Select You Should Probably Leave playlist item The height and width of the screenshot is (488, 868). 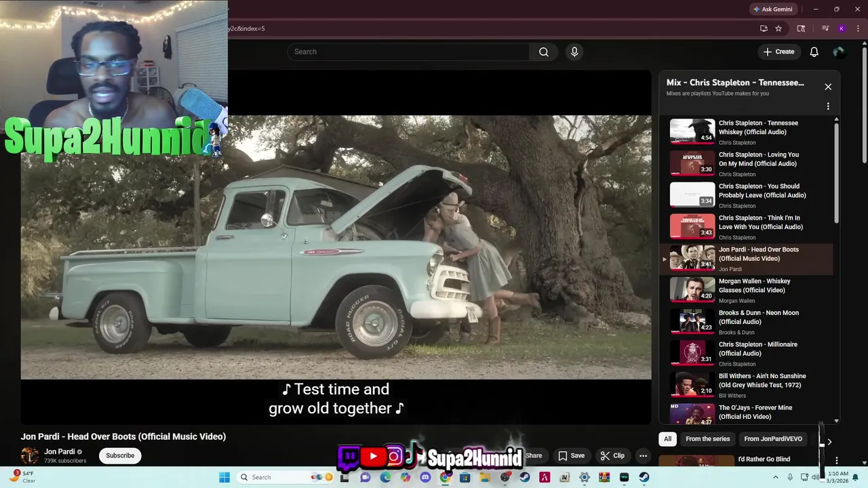pos(746,195)
